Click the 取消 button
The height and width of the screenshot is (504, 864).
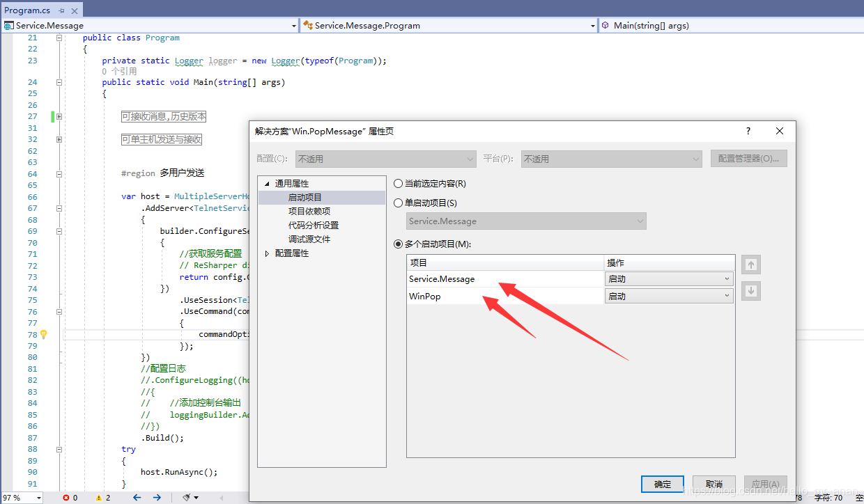point(714,484)
